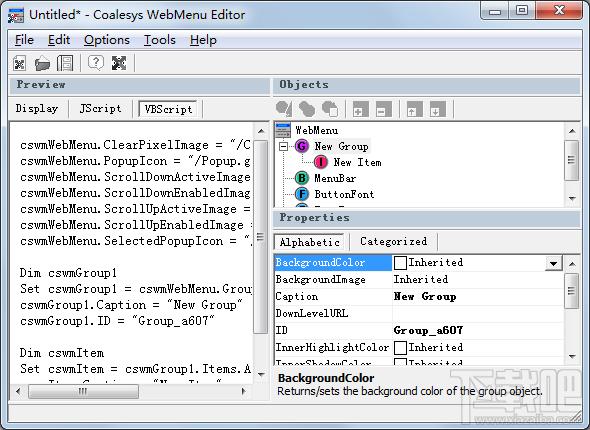
Task: Click the pink I item icon
Action: [321, 162]
